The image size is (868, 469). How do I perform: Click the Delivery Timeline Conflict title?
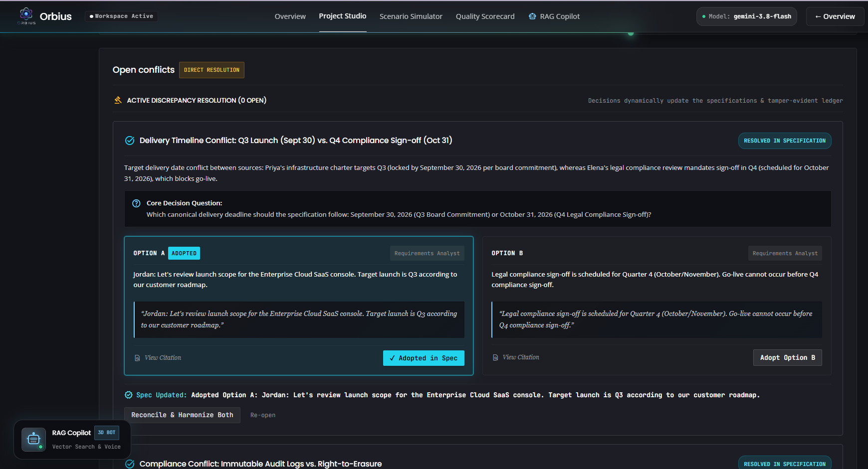tap(296, 141)
